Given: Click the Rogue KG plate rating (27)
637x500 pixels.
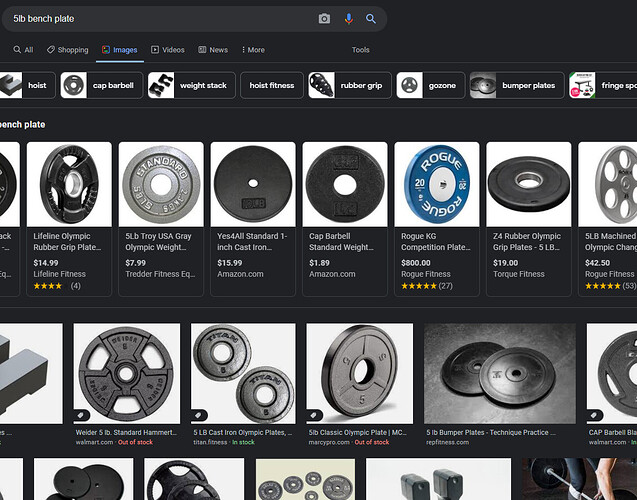Looking at the screenshot, I should click(427, 286).
